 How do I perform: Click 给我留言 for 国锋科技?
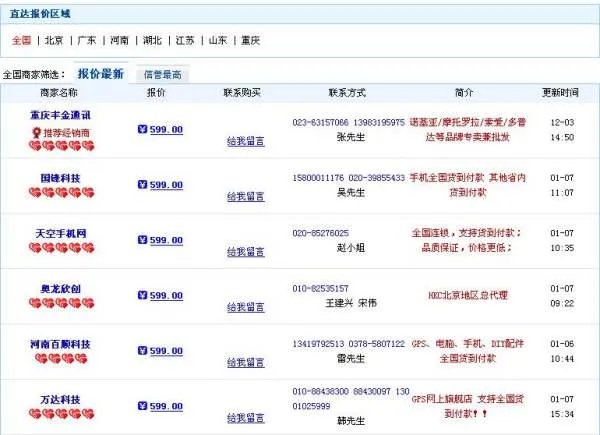[246, 197]
